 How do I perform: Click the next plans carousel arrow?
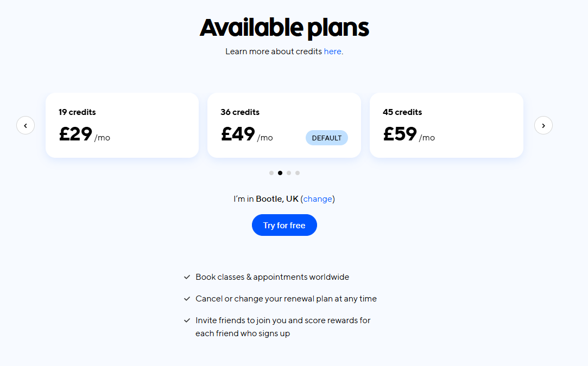(x=543, y=125)
